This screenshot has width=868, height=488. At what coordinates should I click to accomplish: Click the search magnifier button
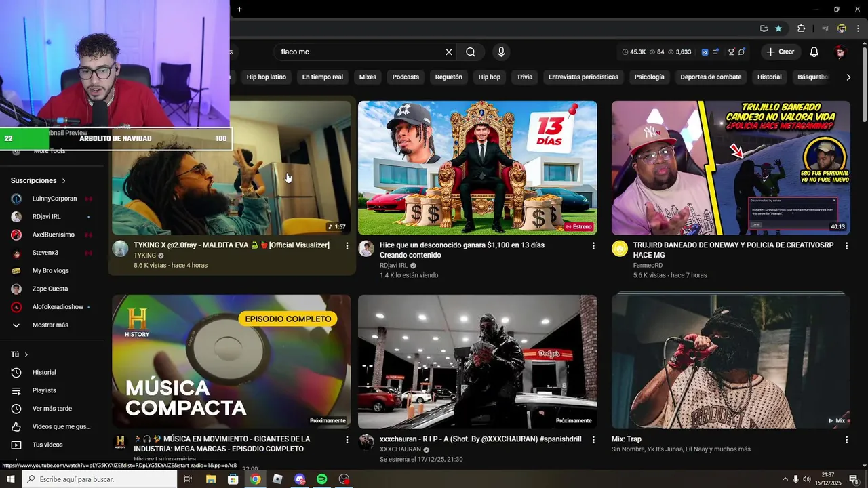coord(471,52)
